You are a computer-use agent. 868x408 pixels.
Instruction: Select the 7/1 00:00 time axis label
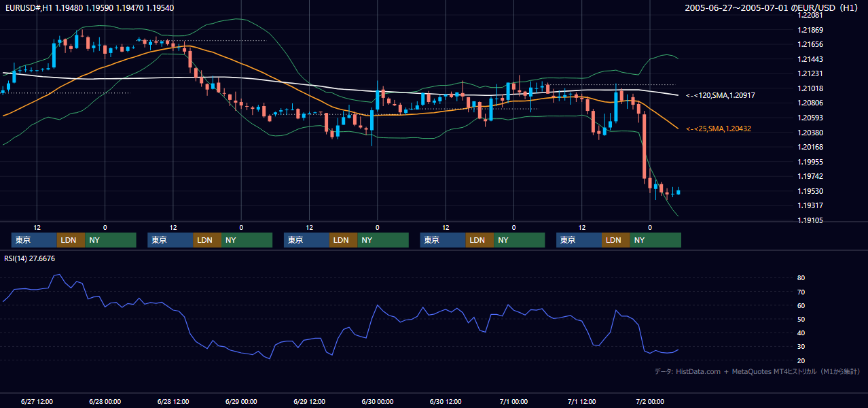click(513, 401)
